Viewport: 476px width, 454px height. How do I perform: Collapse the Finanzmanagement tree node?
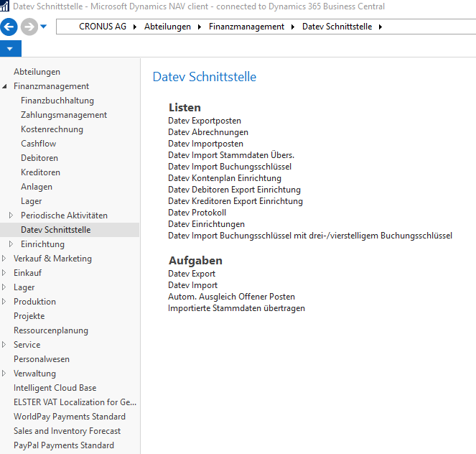click(x=4, y=86)
